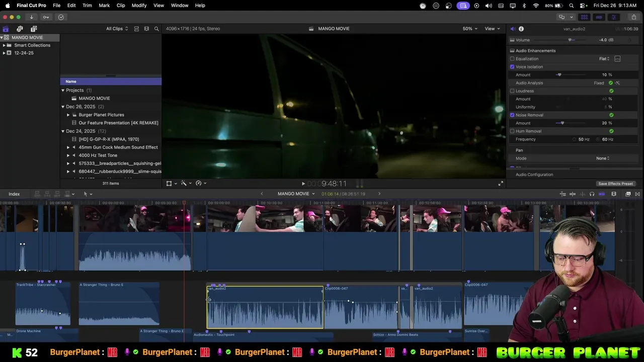Adjust the Noise Removal Amount slider
Screen dimensions: 644x362
(562, 123)
